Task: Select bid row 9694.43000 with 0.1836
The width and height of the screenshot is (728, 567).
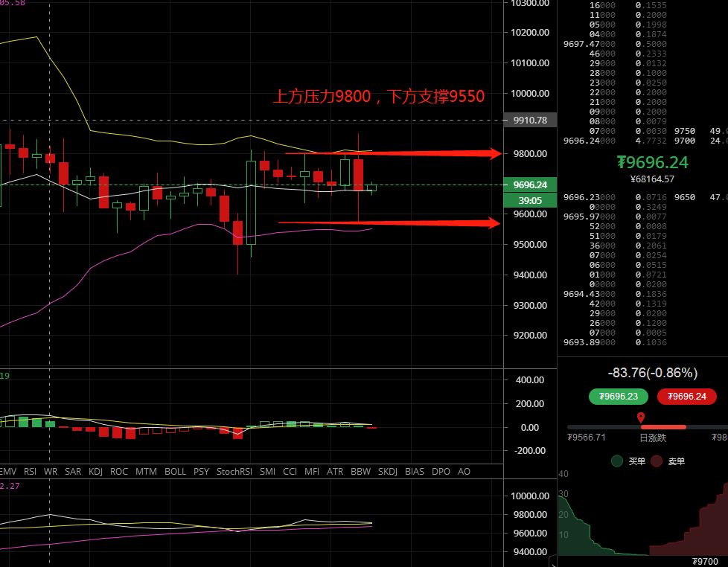Action: (615, 294)
